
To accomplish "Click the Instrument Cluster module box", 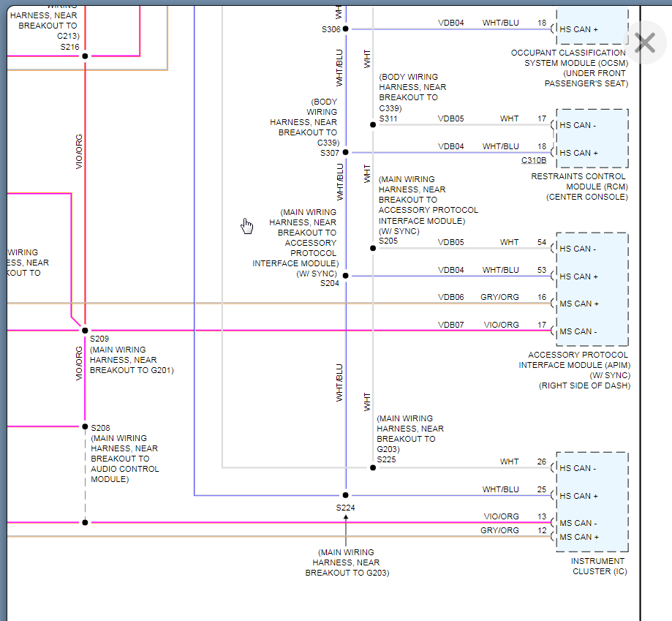I will coord(592,502).
